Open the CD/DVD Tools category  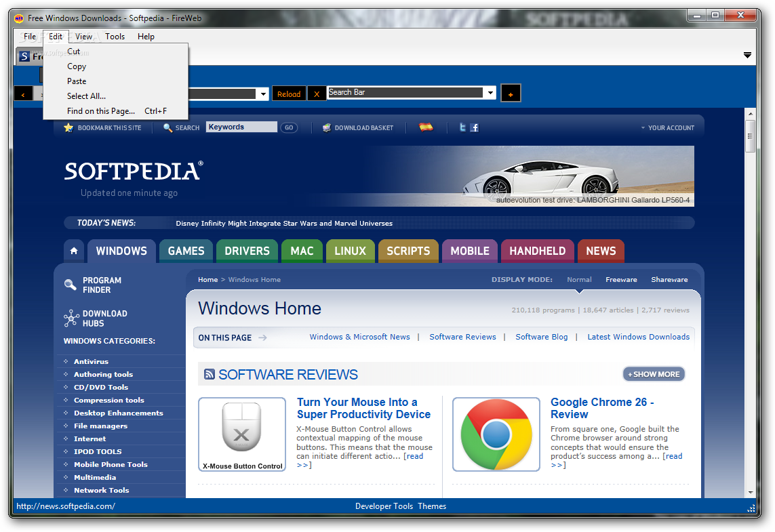[x=101, y=387]
